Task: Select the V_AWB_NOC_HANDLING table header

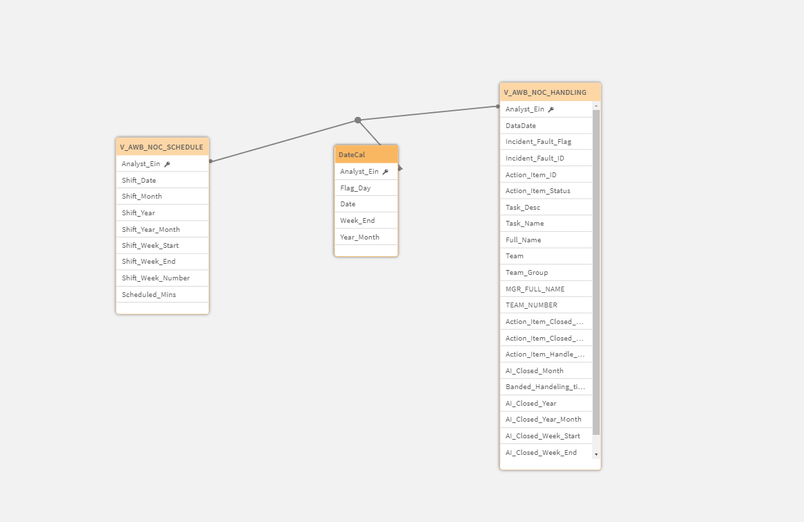Action: pos(550,92)
